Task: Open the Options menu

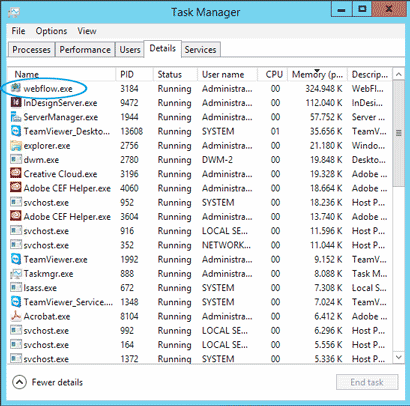Action: (51, 31)
